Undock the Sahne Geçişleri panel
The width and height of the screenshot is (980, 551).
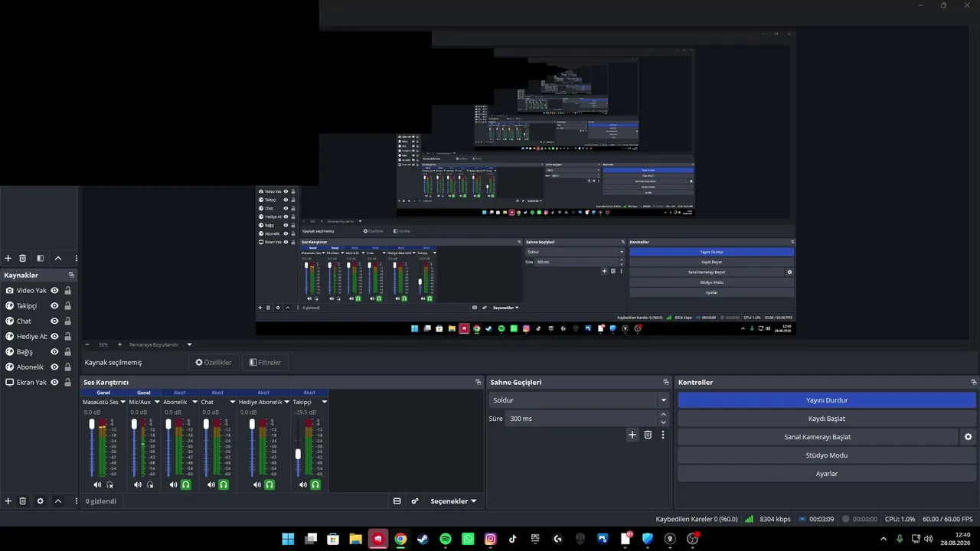pyautogui.click(x=666, y=382)
